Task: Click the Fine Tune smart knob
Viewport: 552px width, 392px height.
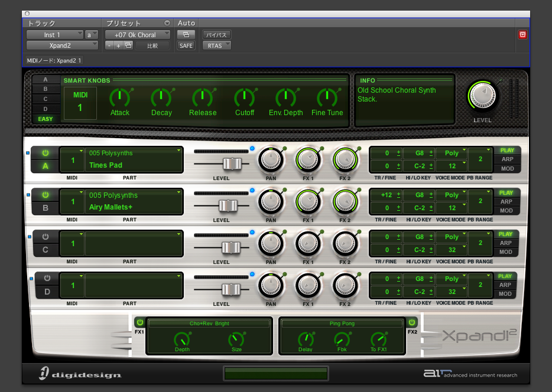Action: 327,98
